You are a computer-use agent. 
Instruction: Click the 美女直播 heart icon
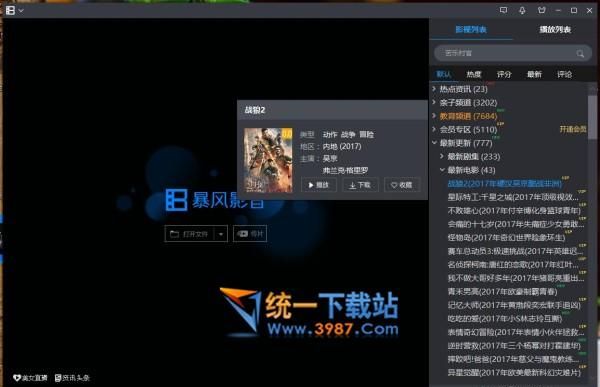pos(17,378)
